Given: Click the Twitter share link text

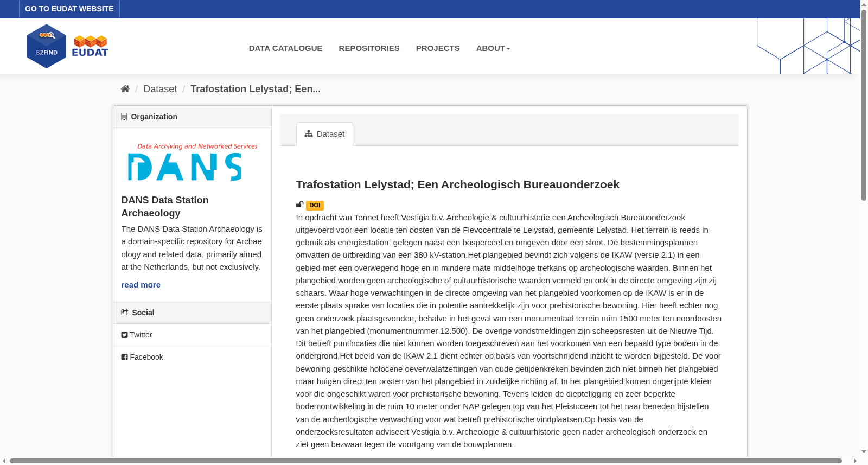Looking at the screenshot, I should coord(141,335).
